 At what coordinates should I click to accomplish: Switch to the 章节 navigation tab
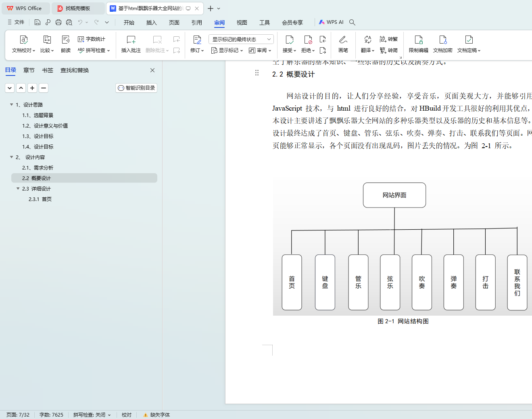pyautogui.click(x=29, y=70)
